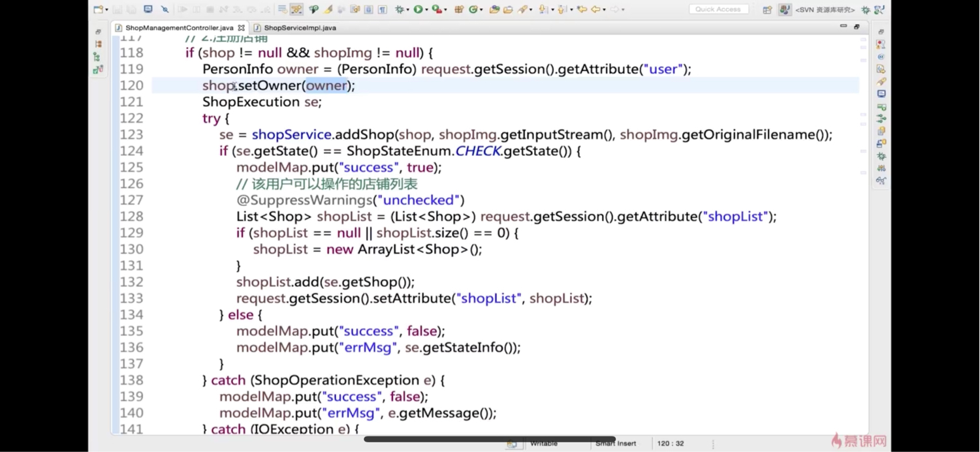Click the New Java Class icon
This screenshot has width=980, height=452.
point(473,9)
